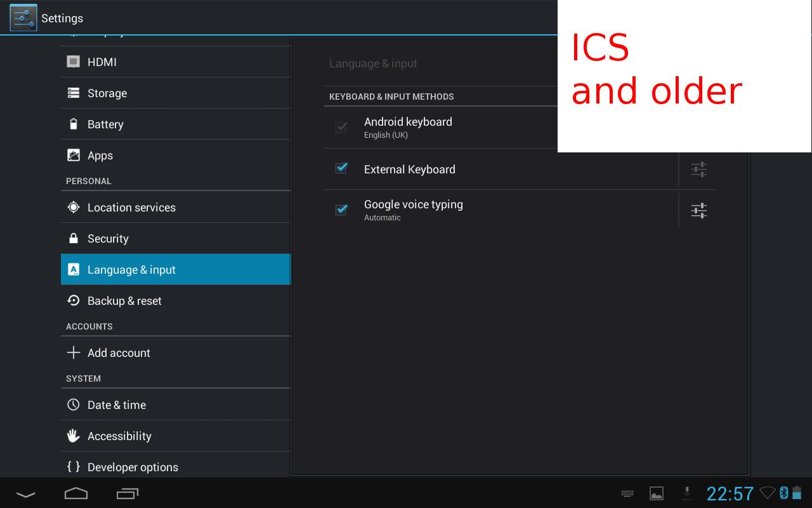Click Add account
Screen dimensions: 812x508
click(119, 352)
